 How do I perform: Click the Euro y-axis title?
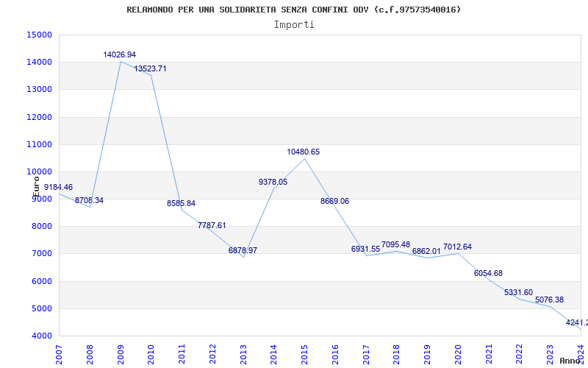click(36, 187)
